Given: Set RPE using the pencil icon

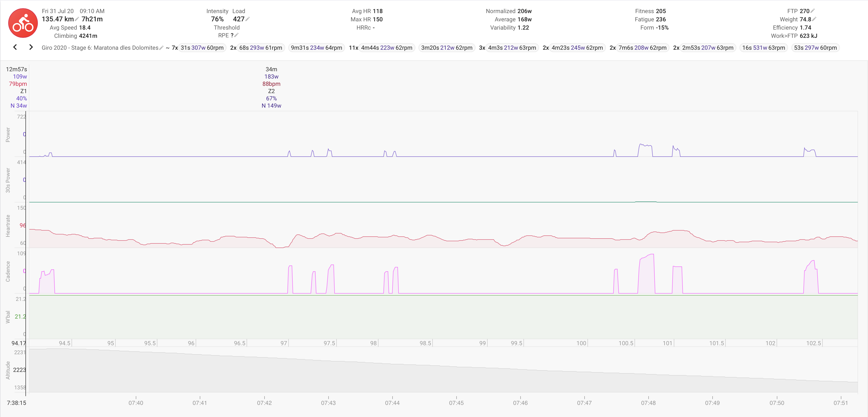Looking at the screenshot, I should [x=236, y=35].
